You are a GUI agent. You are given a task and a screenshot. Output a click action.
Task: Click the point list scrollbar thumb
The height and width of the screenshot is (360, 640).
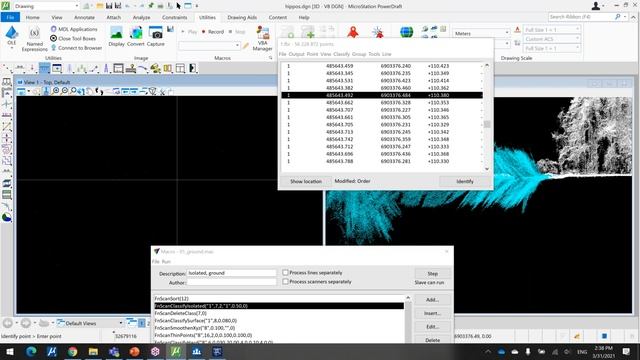487,124
